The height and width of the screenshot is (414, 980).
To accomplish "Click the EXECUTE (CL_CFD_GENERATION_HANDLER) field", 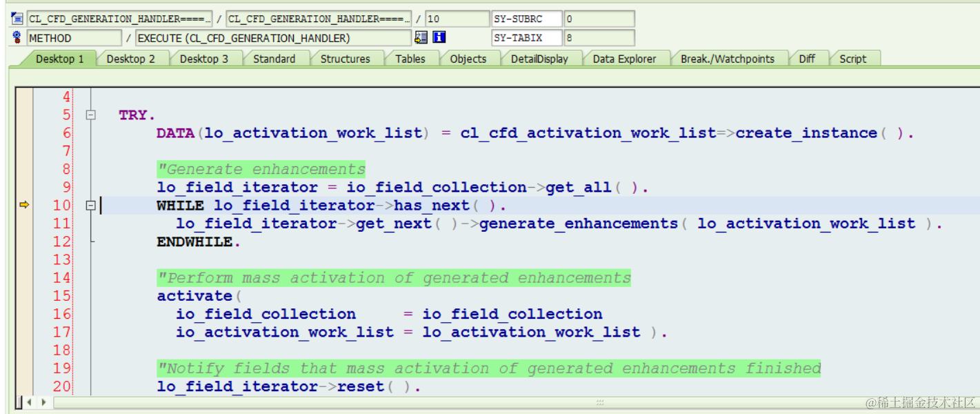I will pos(273,38).
